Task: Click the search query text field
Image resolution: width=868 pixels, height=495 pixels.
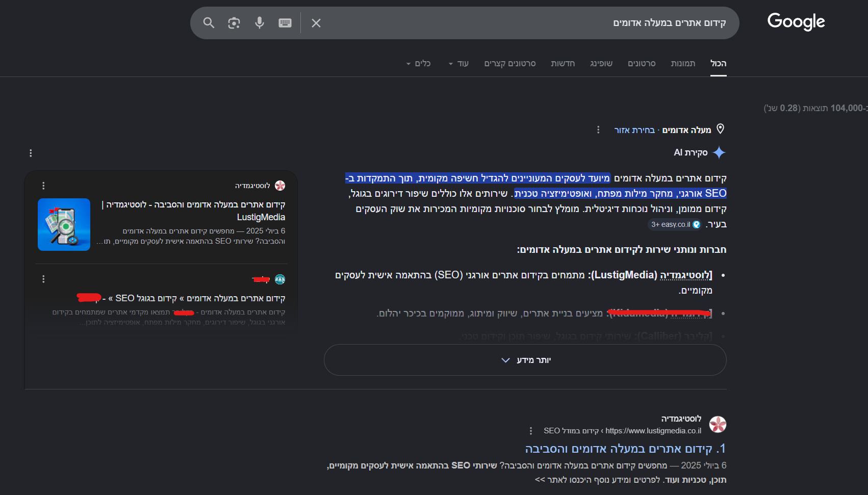Action: [525, 23]
